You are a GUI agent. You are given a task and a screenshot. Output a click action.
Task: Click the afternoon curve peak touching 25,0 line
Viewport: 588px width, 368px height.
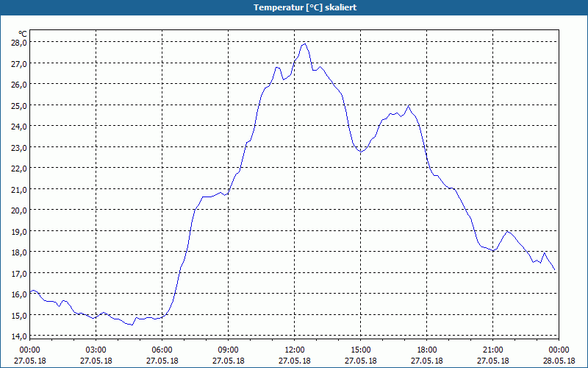(x=409, y=106)
